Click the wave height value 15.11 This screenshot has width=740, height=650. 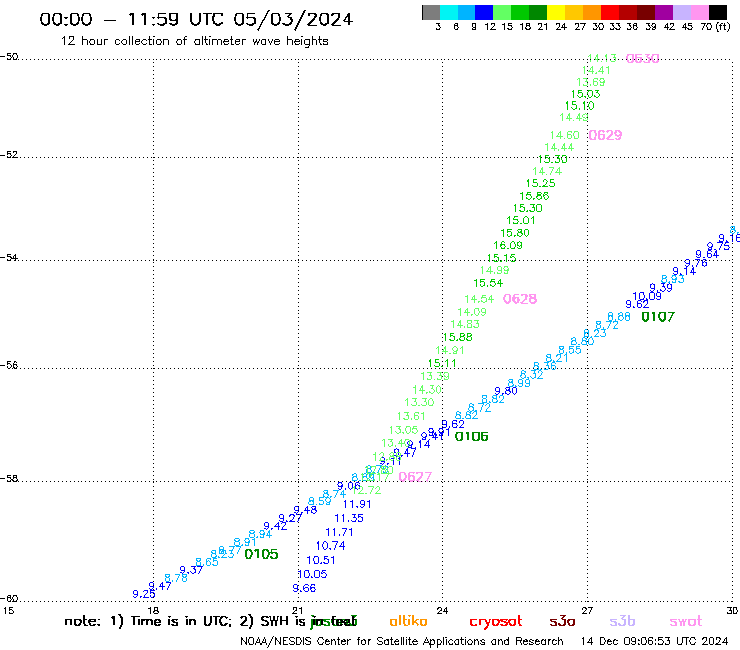442,363
